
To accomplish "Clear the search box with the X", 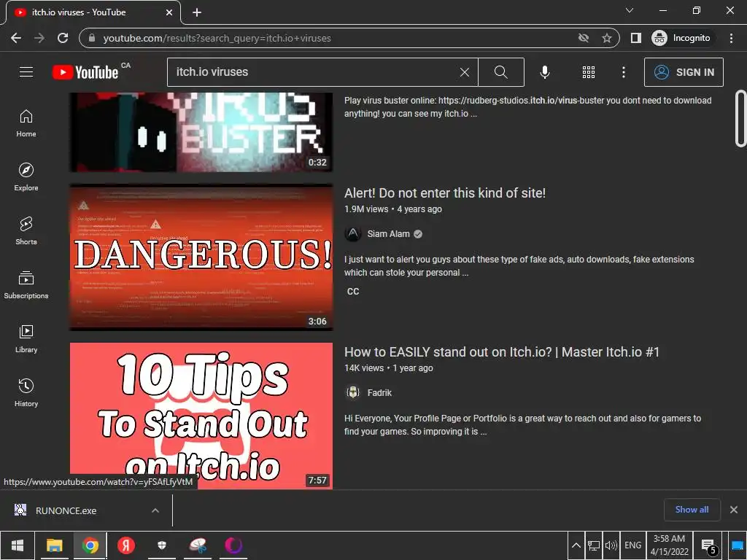I will [465, 72].
